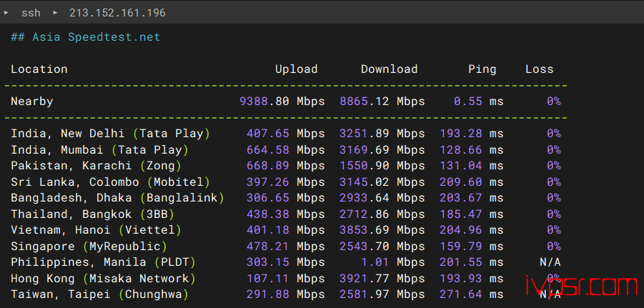Click the Nearby upload value 9388.80
644x308 pixels.
tap(264, 101)
